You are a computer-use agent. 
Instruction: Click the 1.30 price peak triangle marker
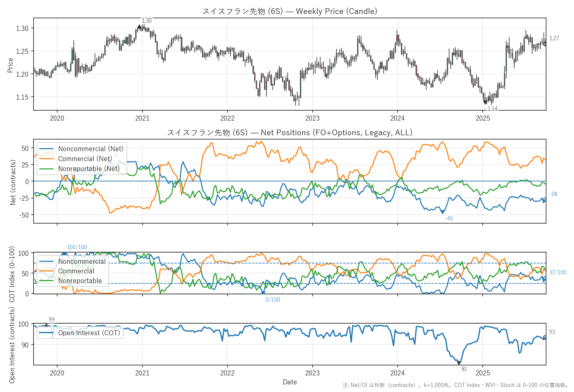139,27
